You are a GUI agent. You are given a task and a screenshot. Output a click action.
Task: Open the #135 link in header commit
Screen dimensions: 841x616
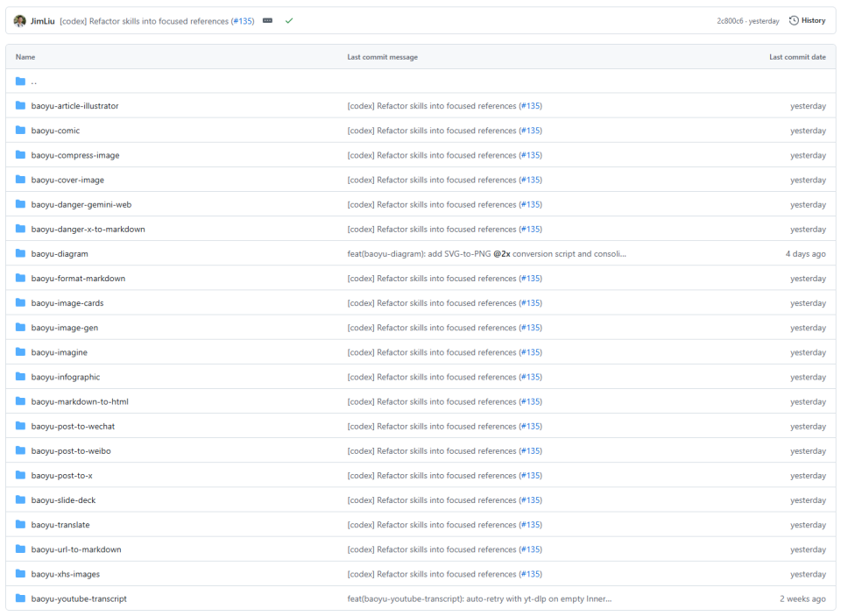tap(243, 21)
